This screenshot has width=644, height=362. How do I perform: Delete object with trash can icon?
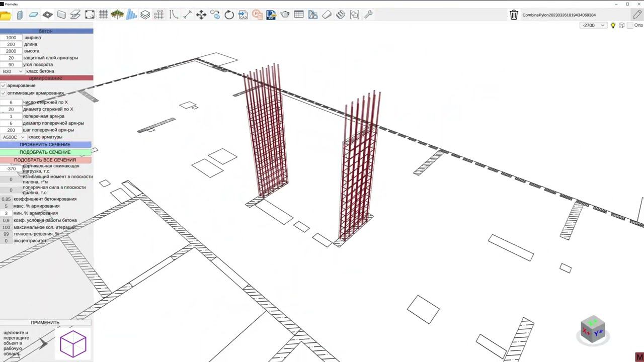point(514,15)
